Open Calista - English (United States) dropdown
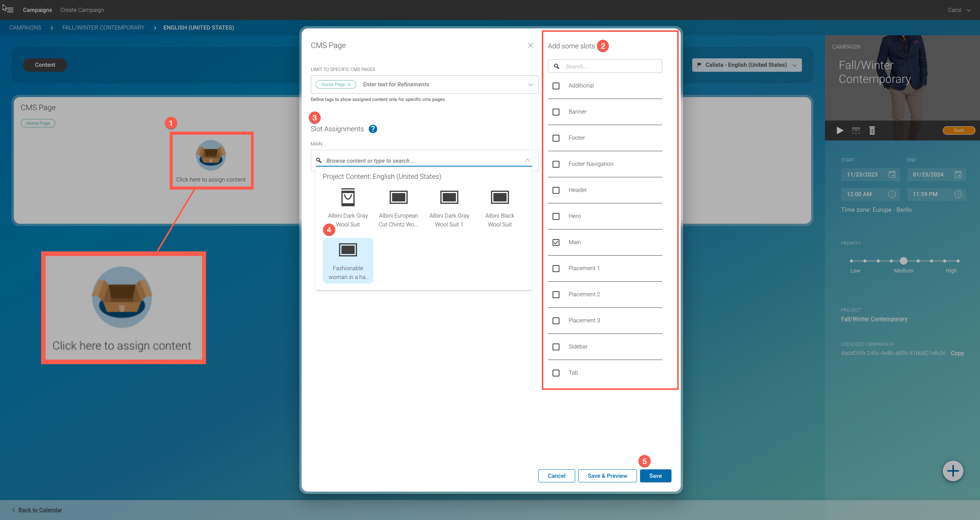Image resolution: width=980 pixels, height=520 pixels. coord(747,65)
